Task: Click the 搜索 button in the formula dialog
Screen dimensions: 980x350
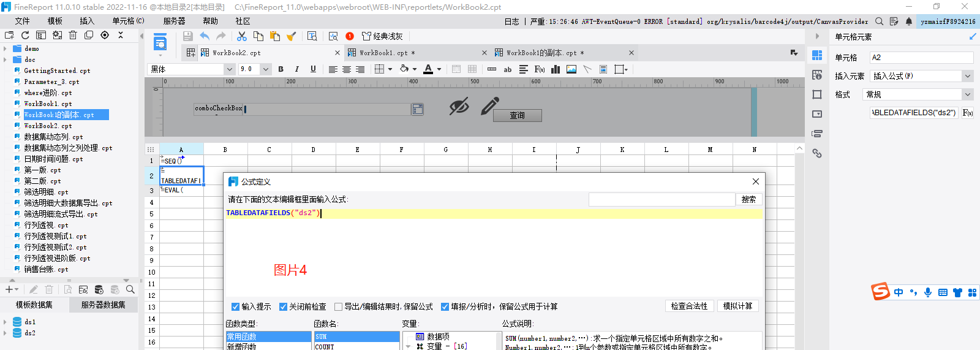Action: click(x=748, y=199)
